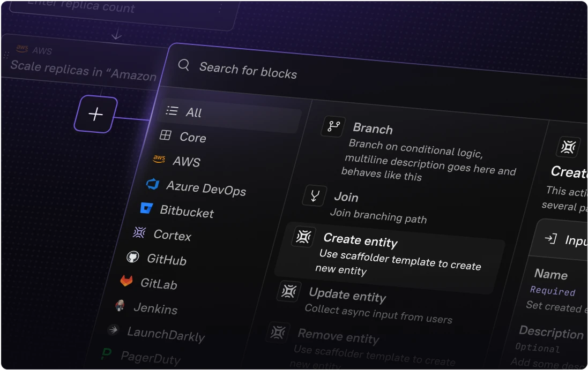Select the All category in sidebar
The height and width of the screenshot is (370, 588).
(193, 112)
